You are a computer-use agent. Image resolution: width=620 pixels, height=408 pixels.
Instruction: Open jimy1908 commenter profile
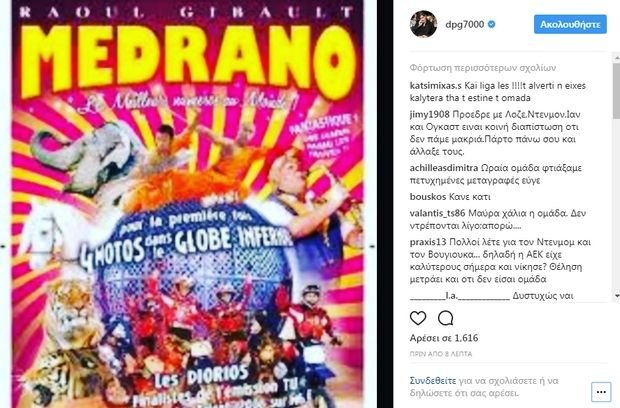(x=430, y=115)
